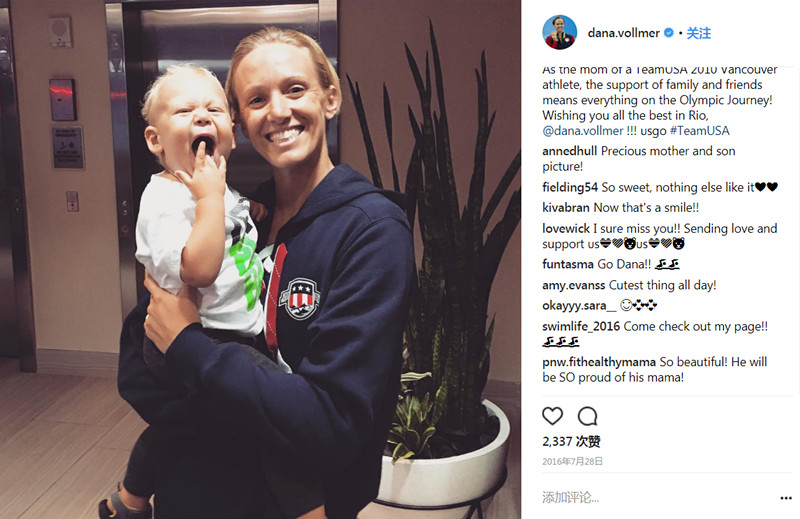
Task: Click the verified badge beside dana.vollmer
Action: point(668,33)
